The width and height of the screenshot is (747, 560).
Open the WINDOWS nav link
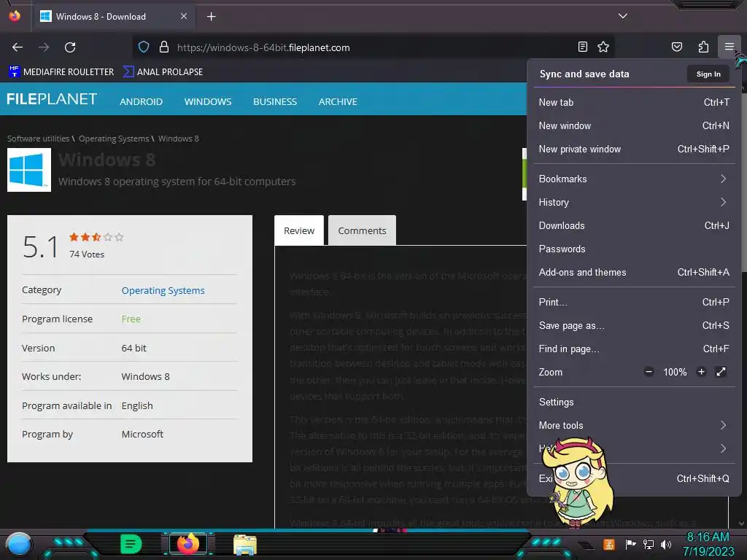point(208,101)
